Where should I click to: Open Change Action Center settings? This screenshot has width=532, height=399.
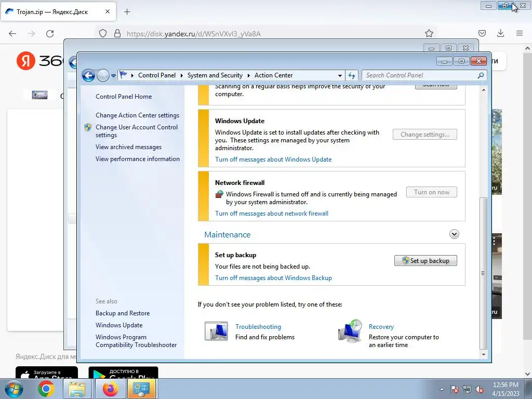pos(137,115)
